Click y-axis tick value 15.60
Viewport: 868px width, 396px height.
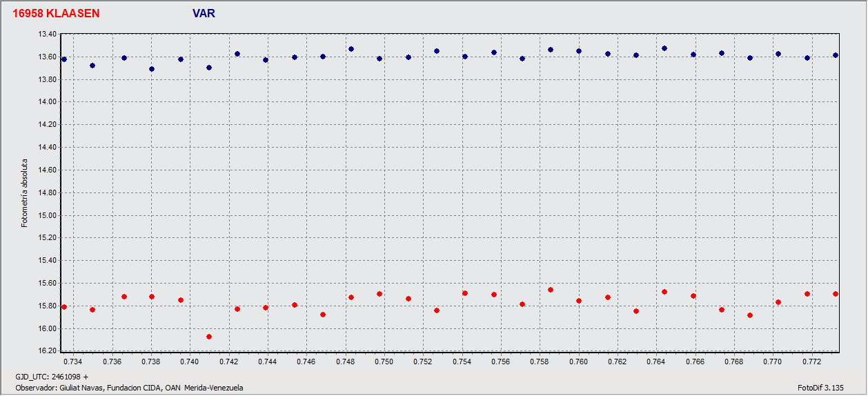click(47, 284)
